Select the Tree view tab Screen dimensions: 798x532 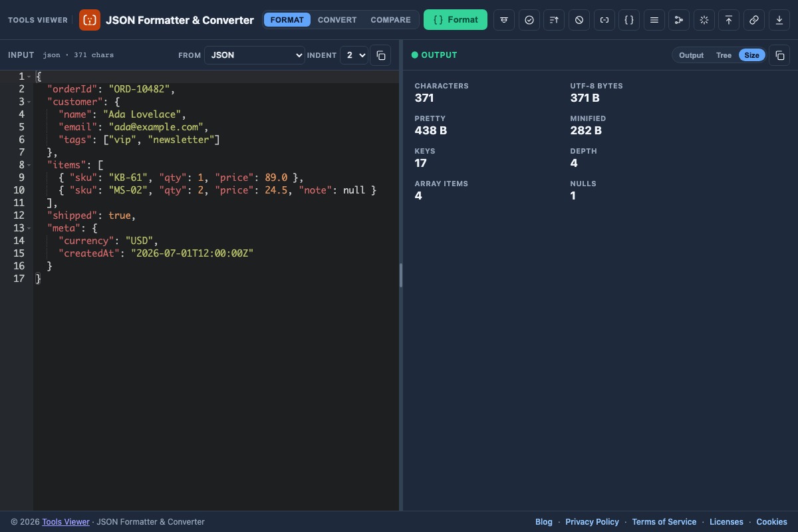[724, 55]
